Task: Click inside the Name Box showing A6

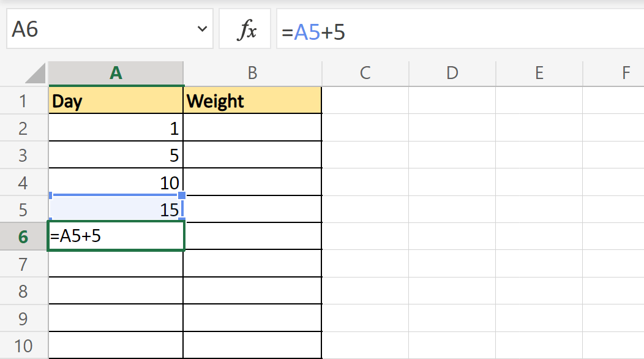Action: (92, 28)
